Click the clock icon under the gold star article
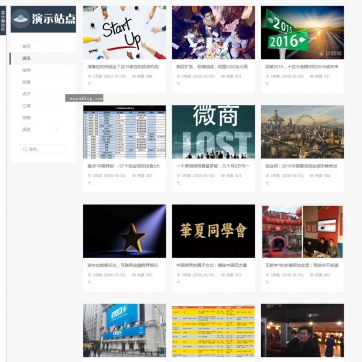 click(x=89, y=275)
